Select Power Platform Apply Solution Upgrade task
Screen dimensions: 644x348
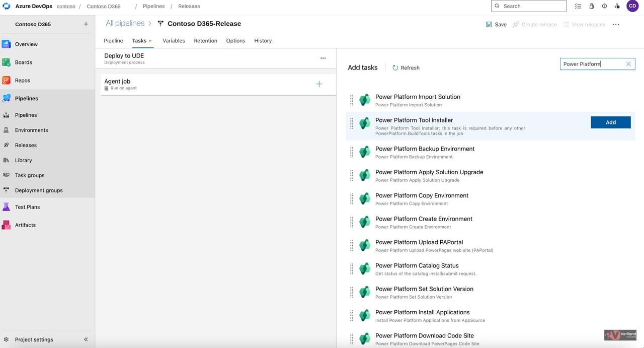[491, 176]
